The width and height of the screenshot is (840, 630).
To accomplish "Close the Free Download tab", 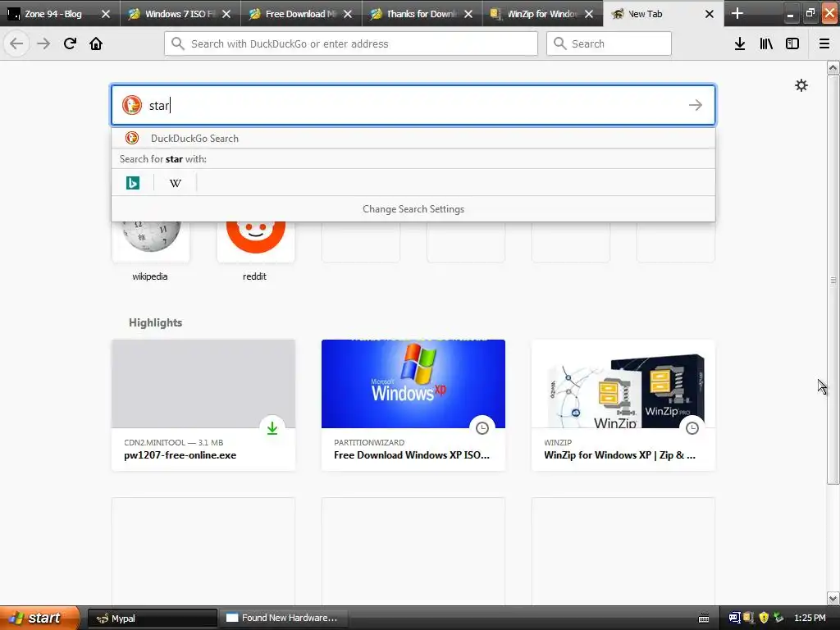I will (348, 14).
